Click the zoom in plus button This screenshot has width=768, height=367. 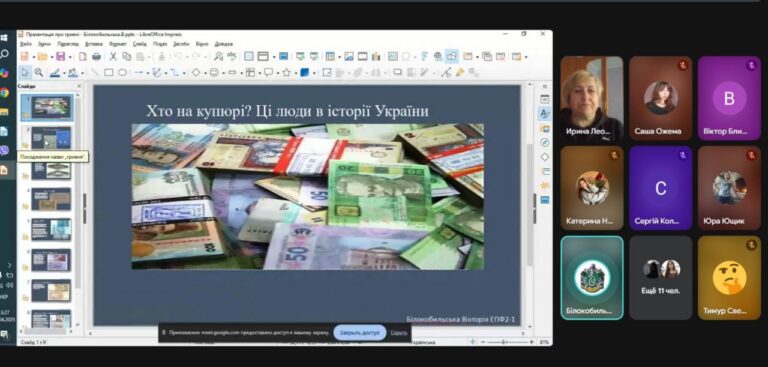pyautogui.click(x=532, y=342)
